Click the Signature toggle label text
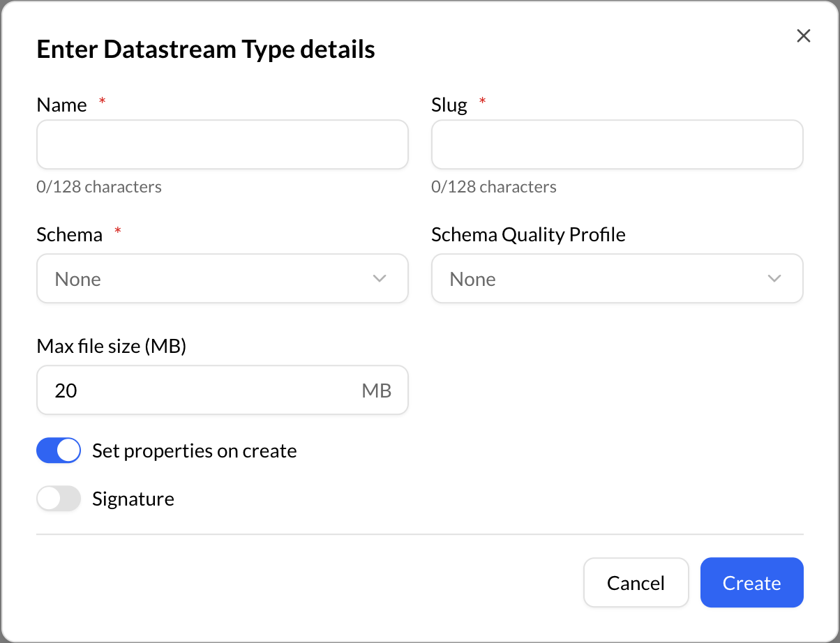The height and width of the screenshot is (643, 840). (133, 499)
